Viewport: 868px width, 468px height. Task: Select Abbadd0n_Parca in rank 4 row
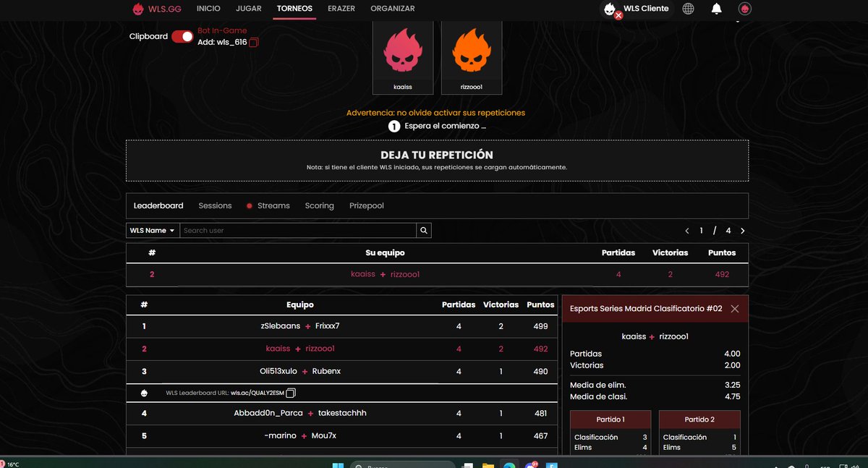(x=268, y=413)
